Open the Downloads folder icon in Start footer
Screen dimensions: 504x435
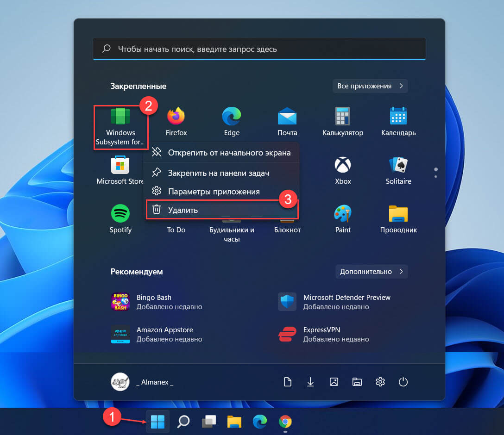tap(310, 382)
